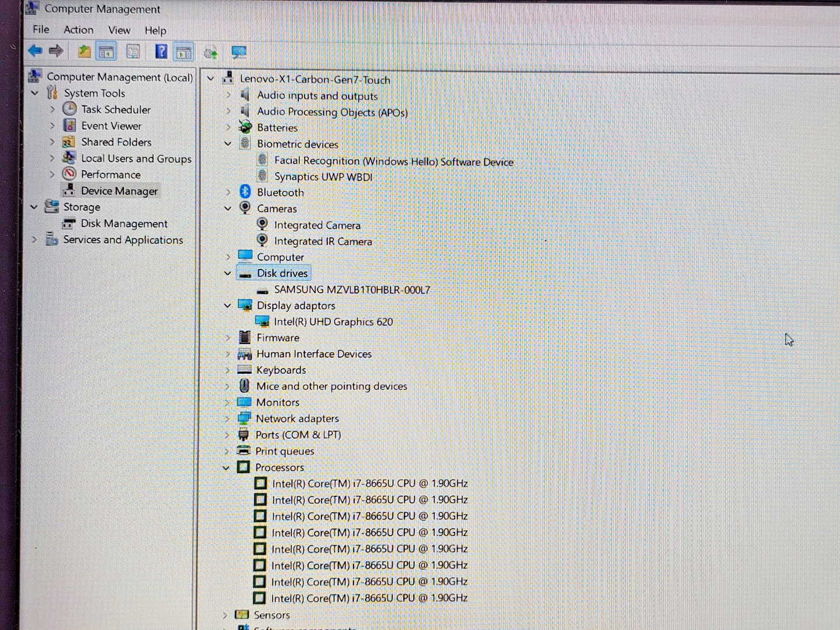Expand the Bluetooth device category
Screen dimensions: 840x630
tap(228, 192)
